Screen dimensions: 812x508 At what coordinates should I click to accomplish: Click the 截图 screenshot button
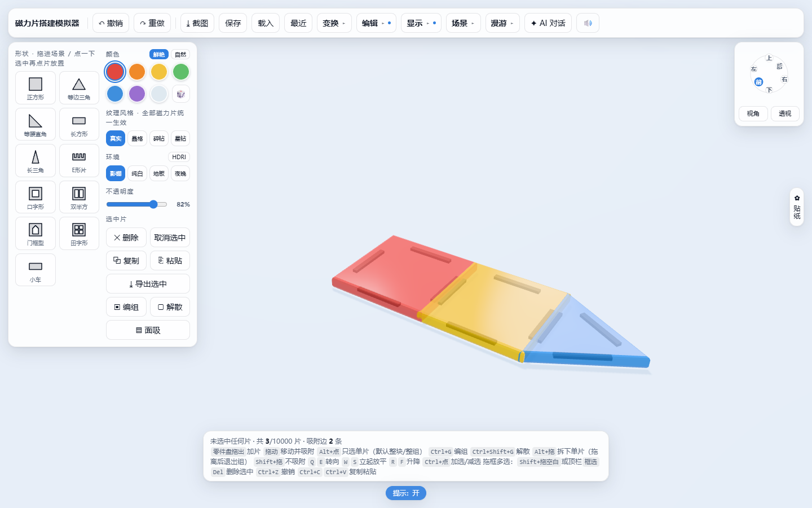tap(197, 23)
